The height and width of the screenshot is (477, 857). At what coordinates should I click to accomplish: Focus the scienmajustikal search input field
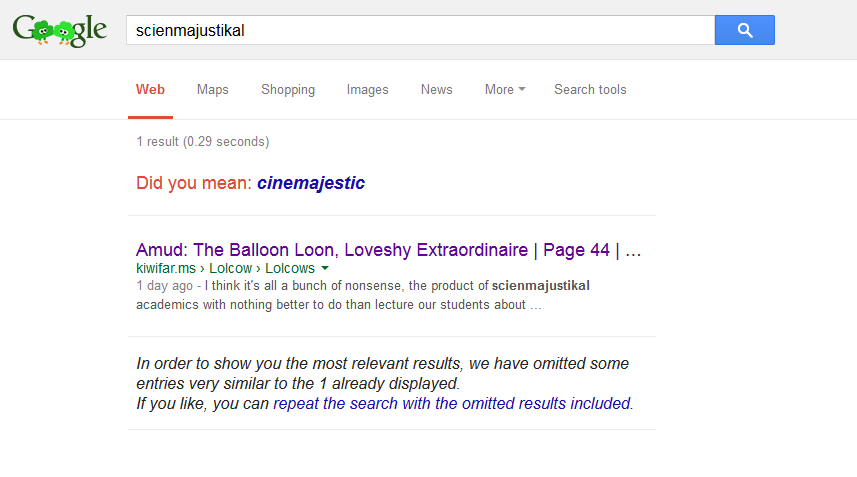click(x=420, y=30)
